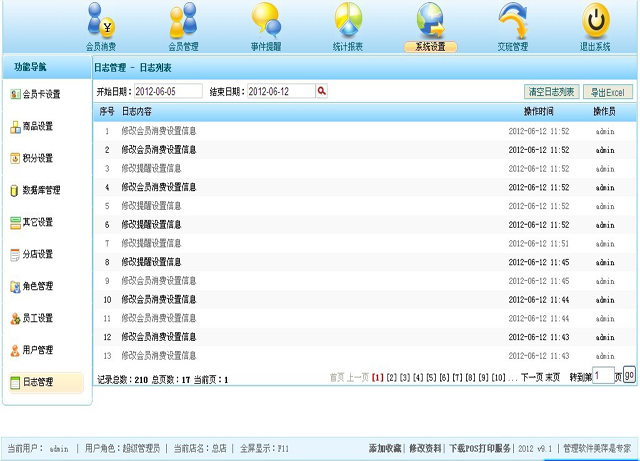Open 会员卡设置 in the sidebar

(x=42, y=95)
